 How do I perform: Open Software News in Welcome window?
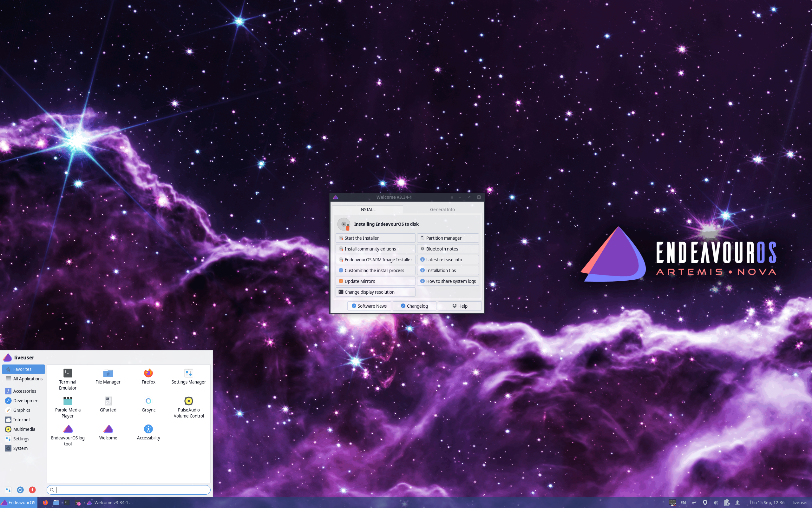[x=369, y=306]
